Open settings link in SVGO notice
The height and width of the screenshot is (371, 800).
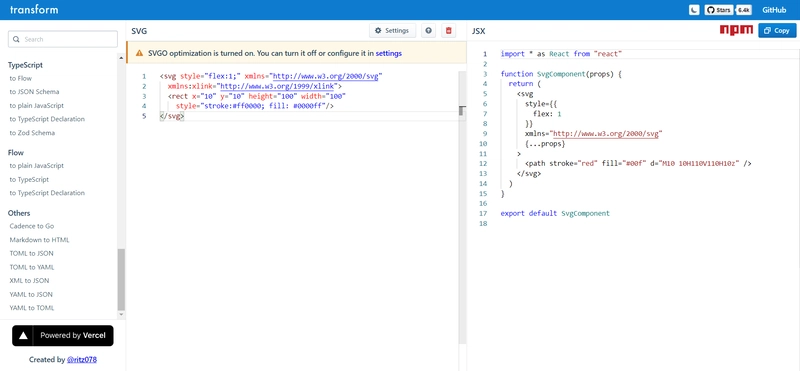coord(388,53)
